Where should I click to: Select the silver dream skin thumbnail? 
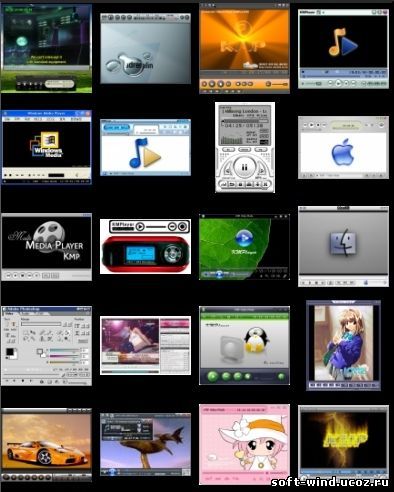145,49
